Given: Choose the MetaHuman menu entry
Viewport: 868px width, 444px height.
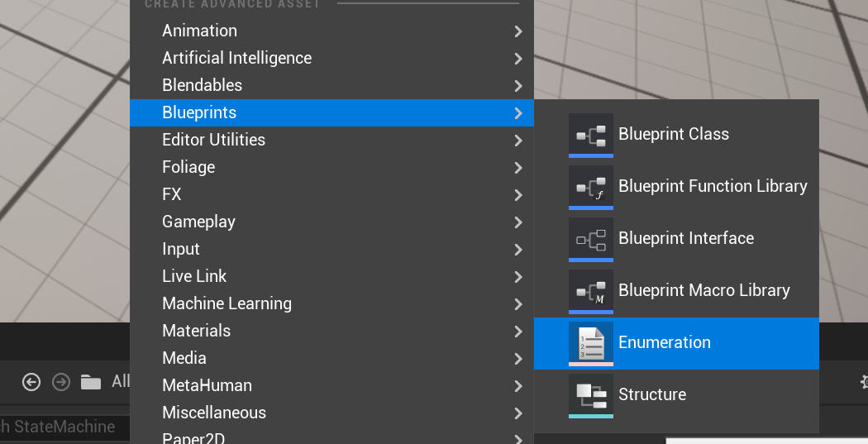Looking at the screenshot, I should (207, 385).
